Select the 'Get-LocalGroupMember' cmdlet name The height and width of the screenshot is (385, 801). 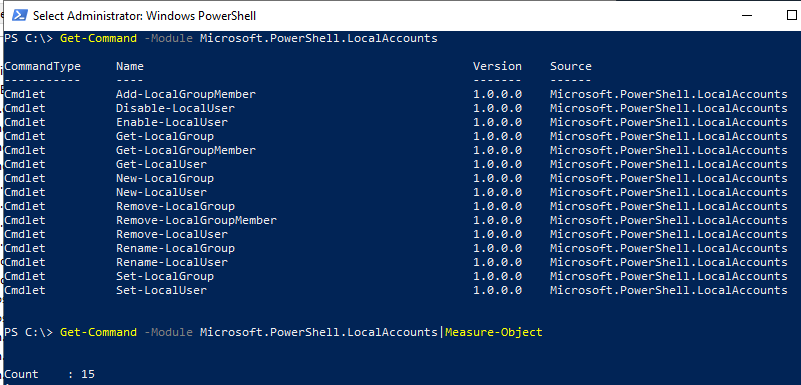coord(186,150)
